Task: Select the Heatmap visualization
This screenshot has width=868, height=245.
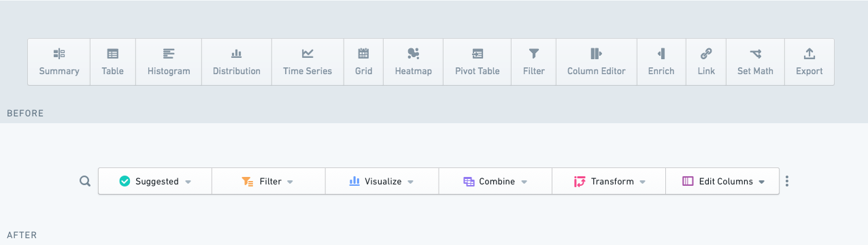Action: point(414,62)
